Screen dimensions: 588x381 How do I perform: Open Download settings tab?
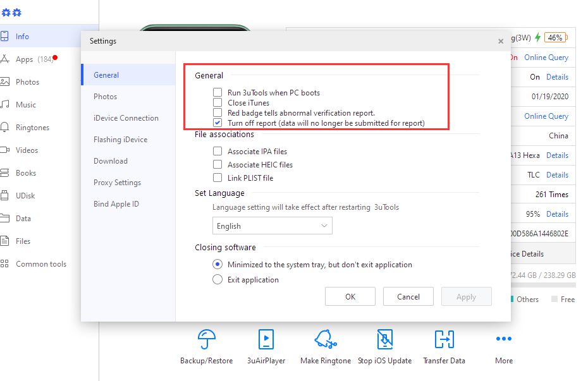click(128, 160)
